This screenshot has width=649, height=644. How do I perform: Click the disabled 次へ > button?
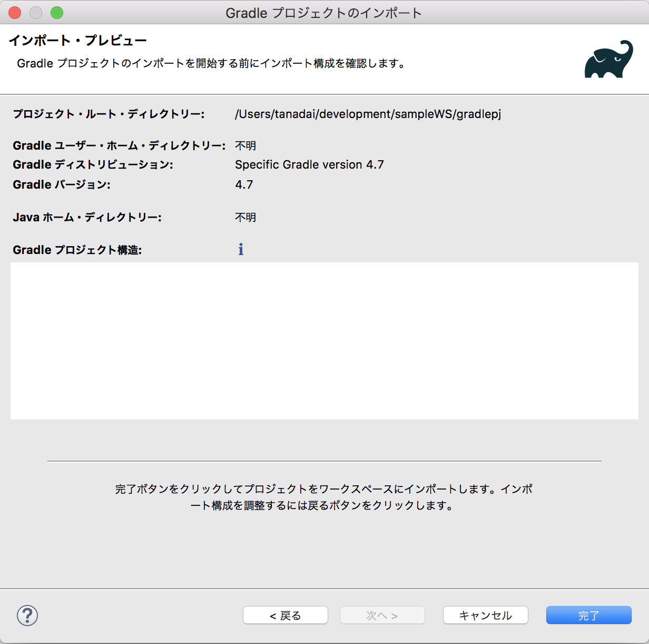click(382, 615)
